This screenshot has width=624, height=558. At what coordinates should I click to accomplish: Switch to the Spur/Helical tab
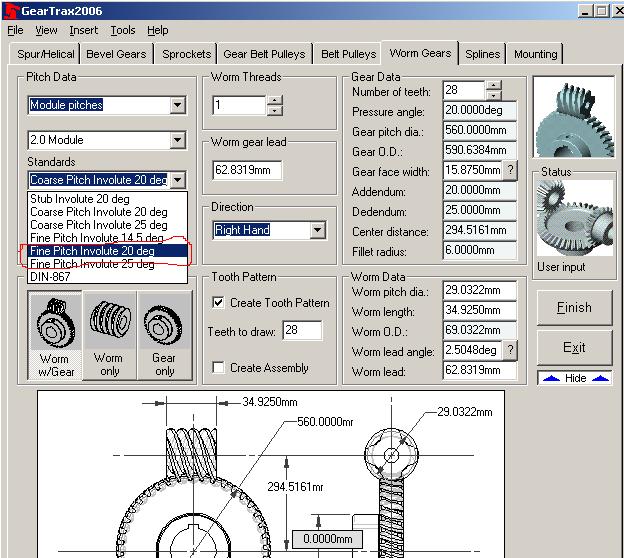point(46,54)
